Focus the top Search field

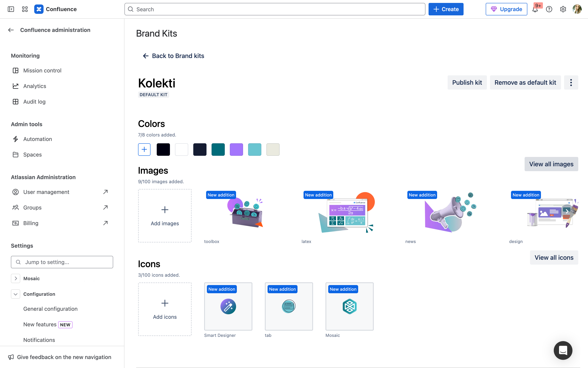click(x=275, y=9)
